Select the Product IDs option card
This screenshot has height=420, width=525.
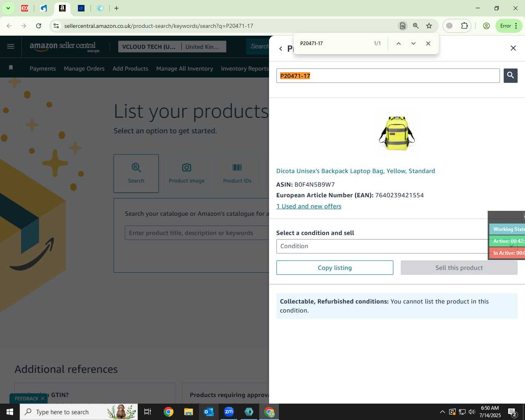click(237, 173)
